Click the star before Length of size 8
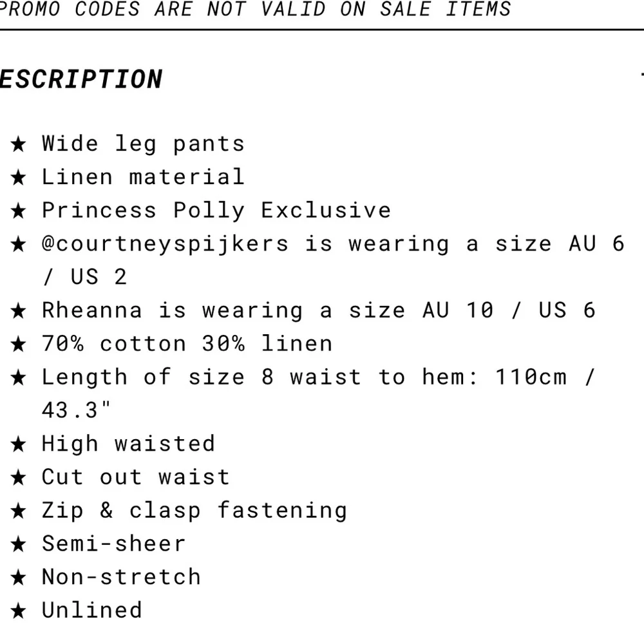This screenshot has width=644, height=644. pos(19,377)
